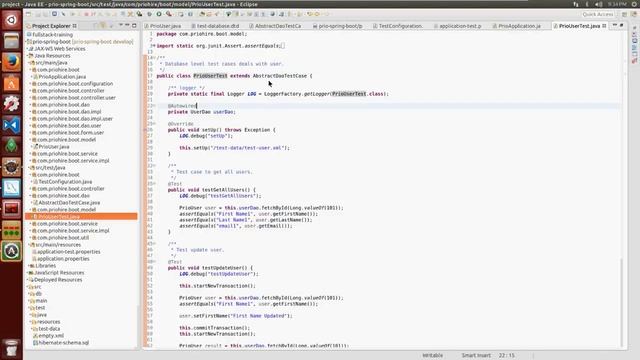Collapse the src/main/java tree node
This screenshot has height=360, width=640.
30,63
